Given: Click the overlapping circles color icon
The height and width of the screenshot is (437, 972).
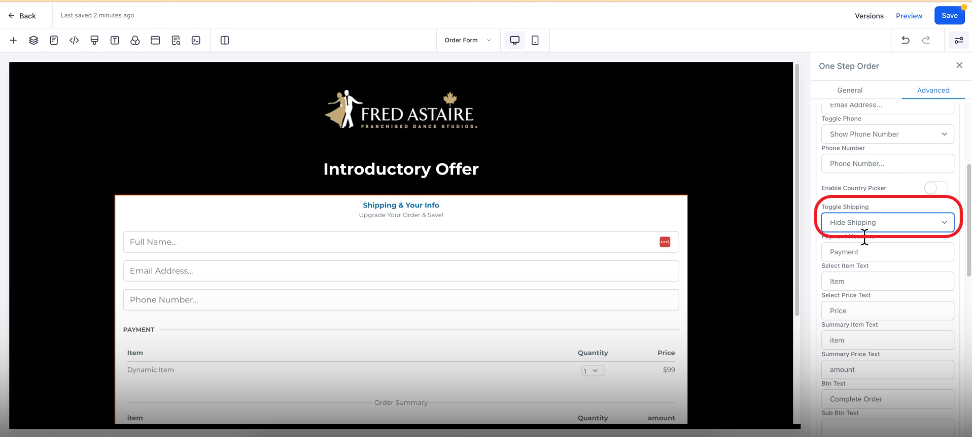Looking at the screenshot, I should pos(135,40).
